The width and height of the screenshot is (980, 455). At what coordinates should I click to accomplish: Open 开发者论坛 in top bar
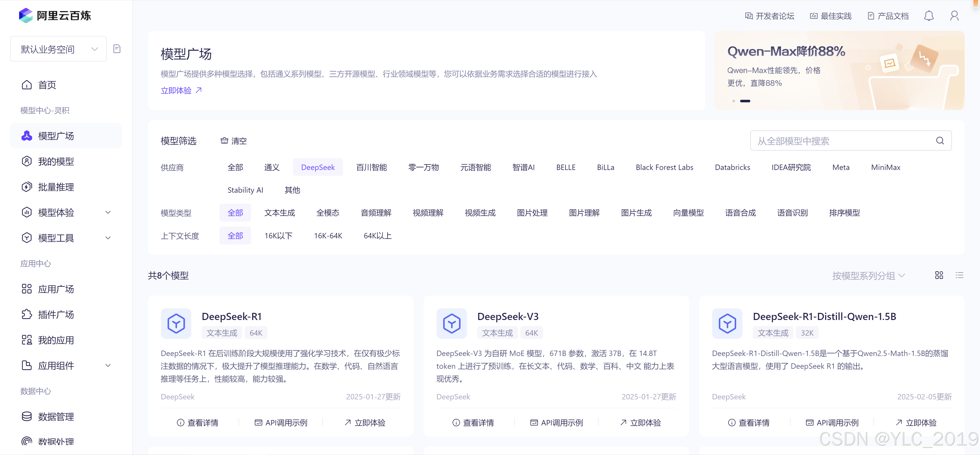pyautogui.click(x=769, y=16)
